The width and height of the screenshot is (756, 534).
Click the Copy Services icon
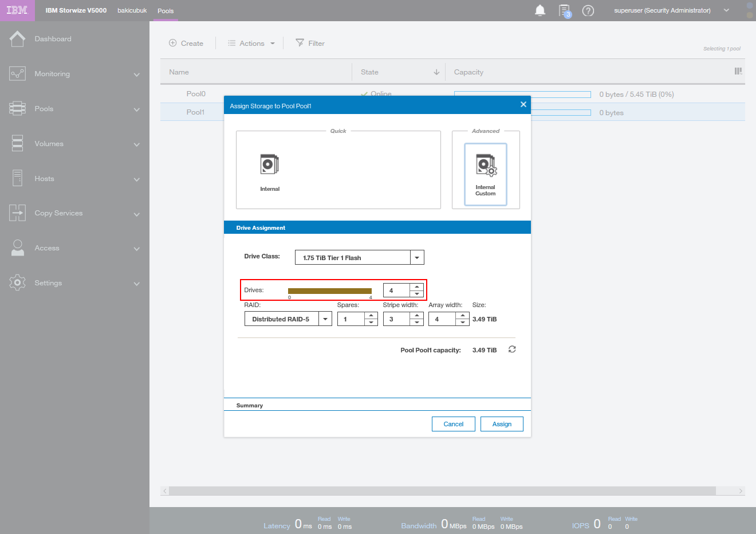click(x=17, y=213)
